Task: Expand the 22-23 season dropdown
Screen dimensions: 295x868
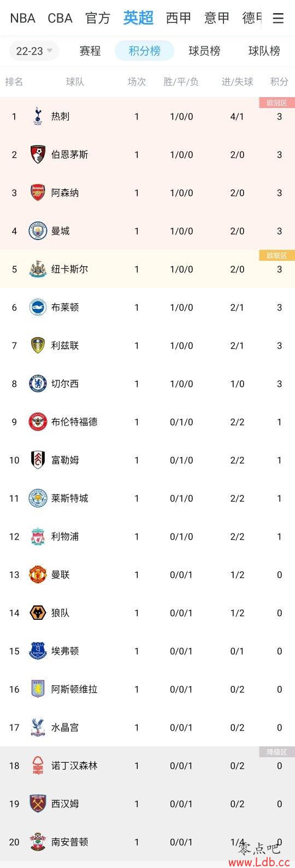Action: coord(34,51)
